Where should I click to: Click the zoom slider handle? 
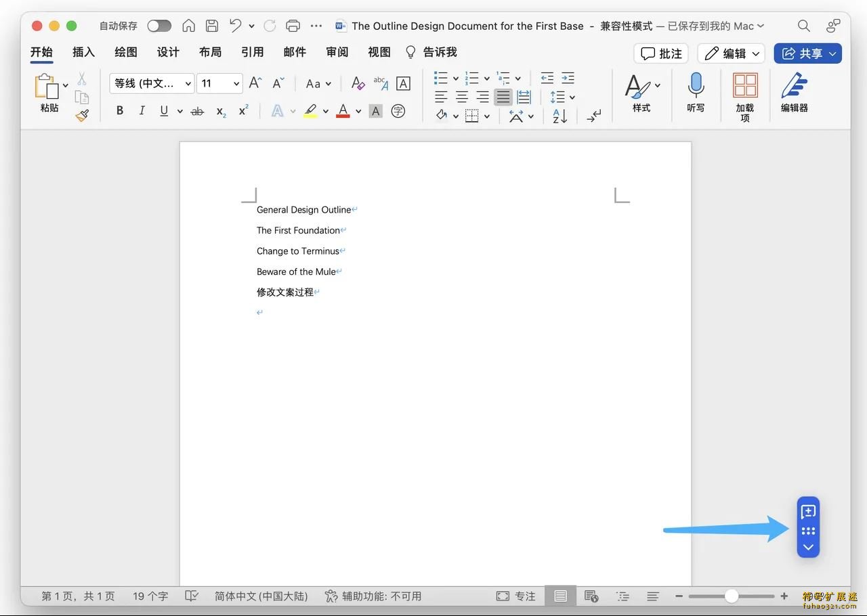[732, 596]
